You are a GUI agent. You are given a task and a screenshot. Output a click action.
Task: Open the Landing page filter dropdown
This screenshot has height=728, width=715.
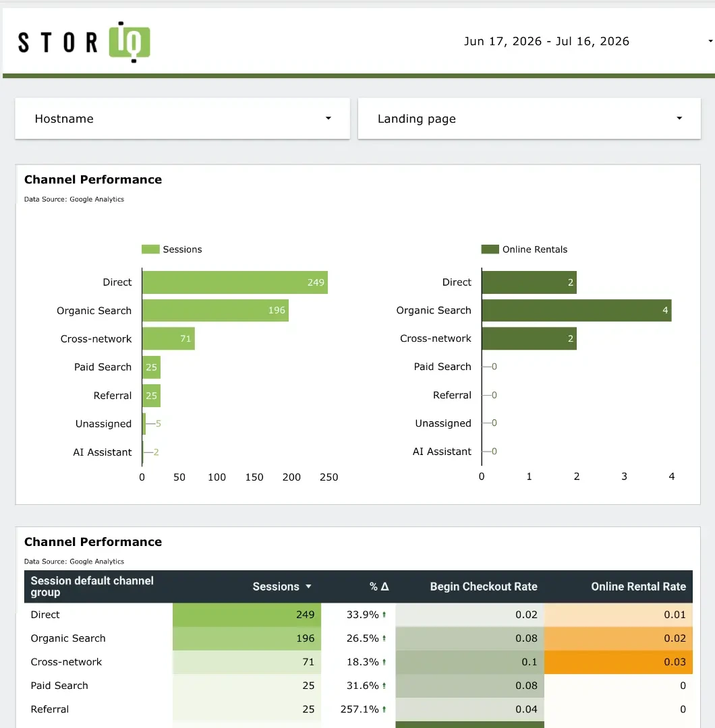[x=529, y=119]
